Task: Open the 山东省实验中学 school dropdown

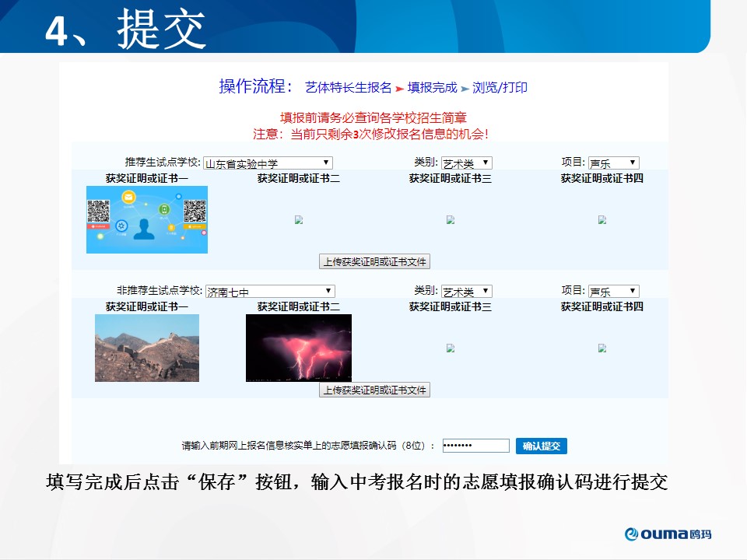Action: 268,163
